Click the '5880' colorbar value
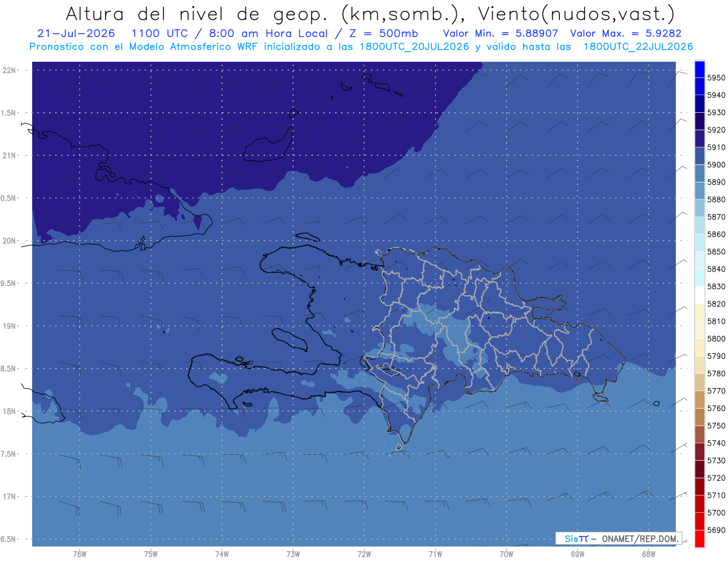 point(716,199)
